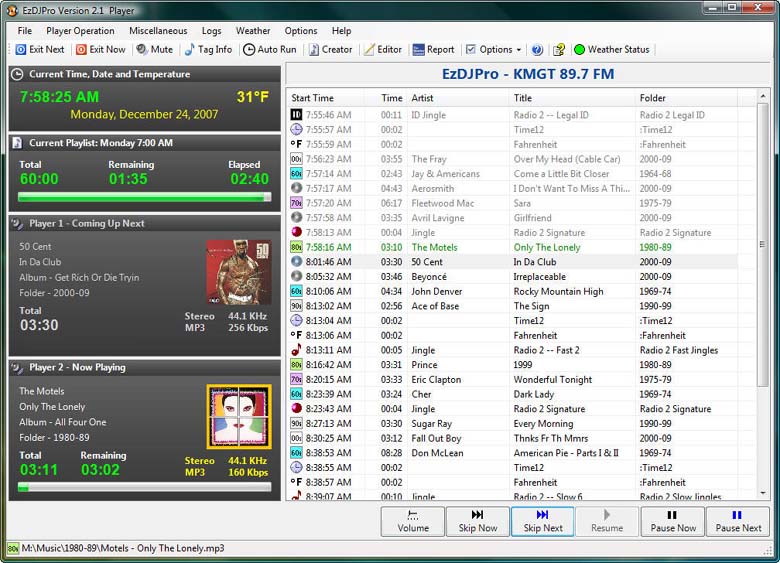The width and height of the screenshot is (780, 563).
Task: Click the Only The Lonely file path in status bar
Action: click(123, 548)
